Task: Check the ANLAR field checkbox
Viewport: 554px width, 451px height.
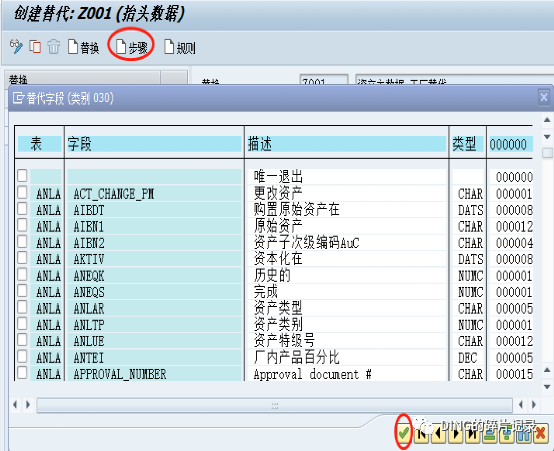Action: pos(22,307)
